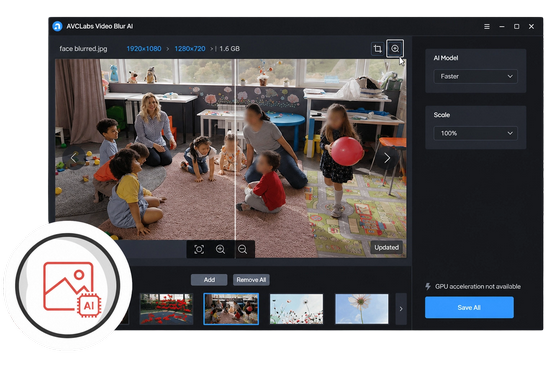Click the GPU acceleration lightning icon
Screen dimensions: 548x373
pyautogui.click(x=428, y=287)
